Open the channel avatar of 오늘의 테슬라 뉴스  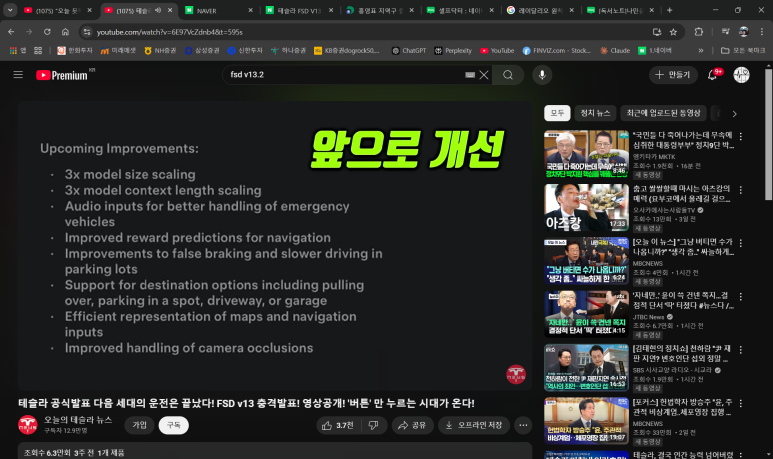click(x=28, y=425)
